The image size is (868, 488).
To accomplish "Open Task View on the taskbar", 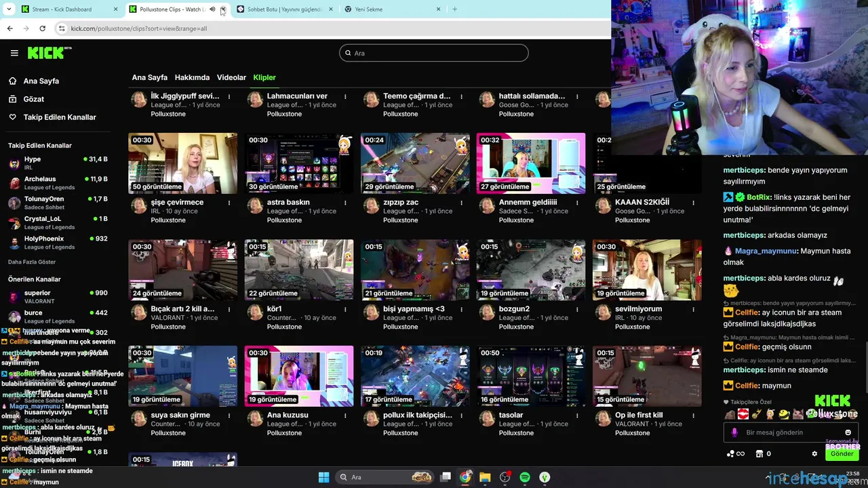I will [446, 477].
